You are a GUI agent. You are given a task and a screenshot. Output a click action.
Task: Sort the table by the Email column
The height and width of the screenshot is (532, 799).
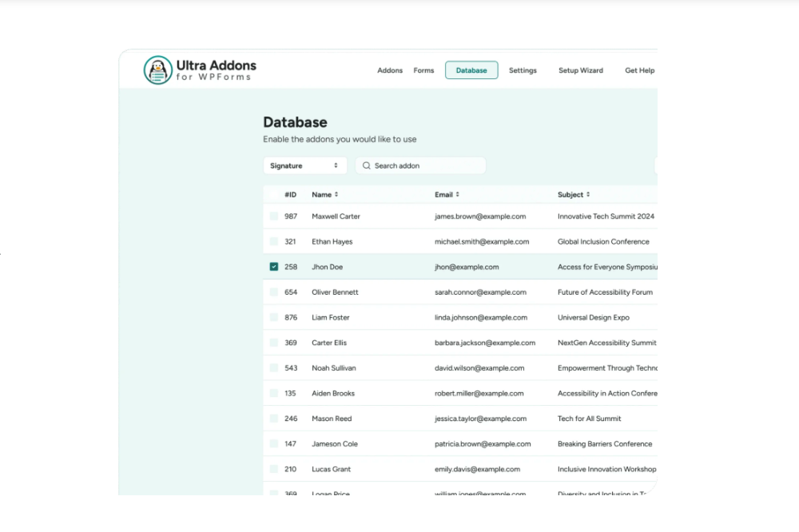[x=458, y=194]
